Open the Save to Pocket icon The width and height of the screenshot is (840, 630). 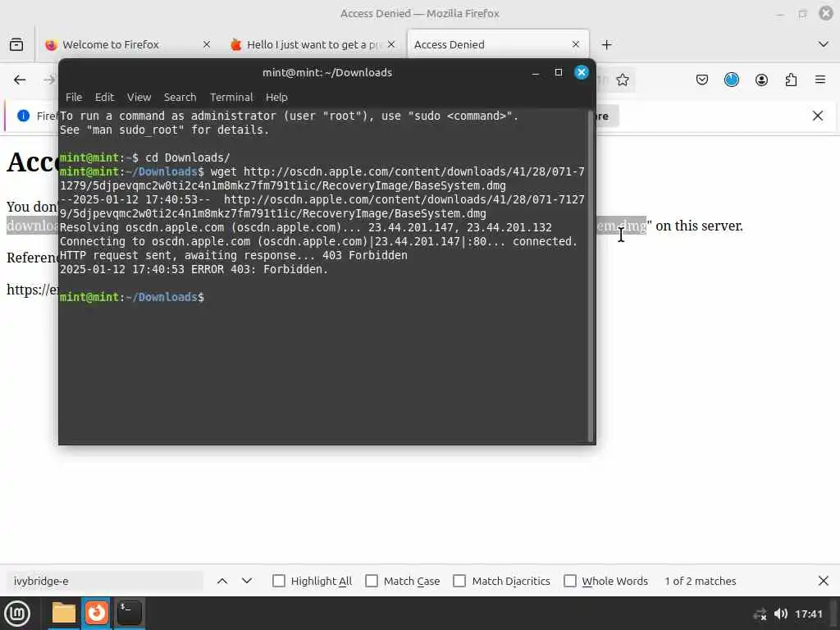click(702, 80)
